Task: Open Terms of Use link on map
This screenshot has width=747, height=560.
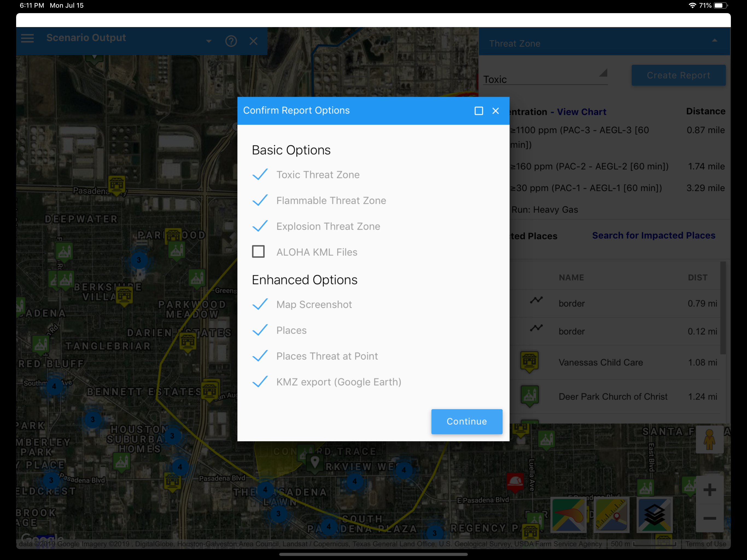Action: pos(705,544)
